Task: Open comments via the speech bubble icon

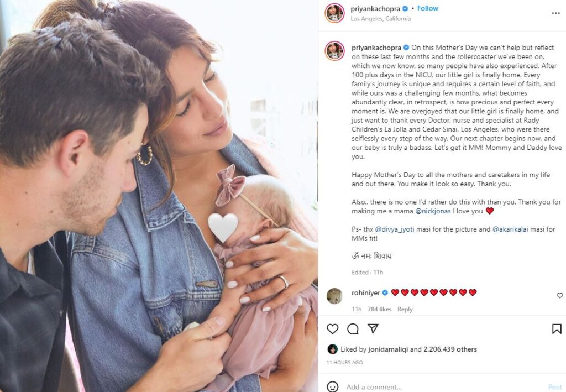Action: tap(353, 328)
